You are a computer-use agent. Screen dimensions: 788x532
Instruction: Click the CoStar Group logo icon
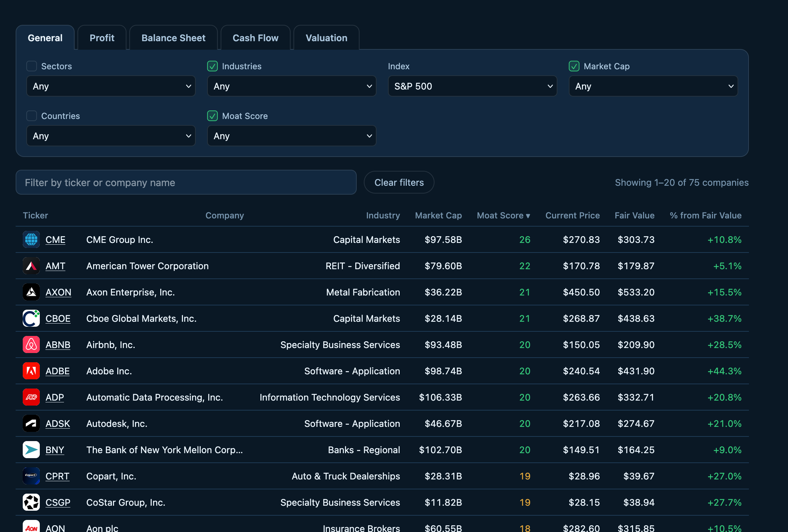click(x=31, y=502)
